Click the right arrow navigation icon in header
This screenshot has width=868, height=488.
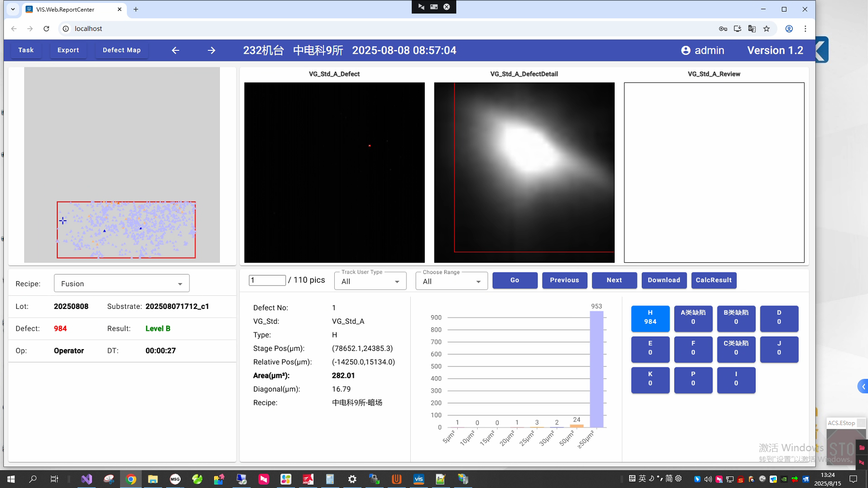pos(211,50)
